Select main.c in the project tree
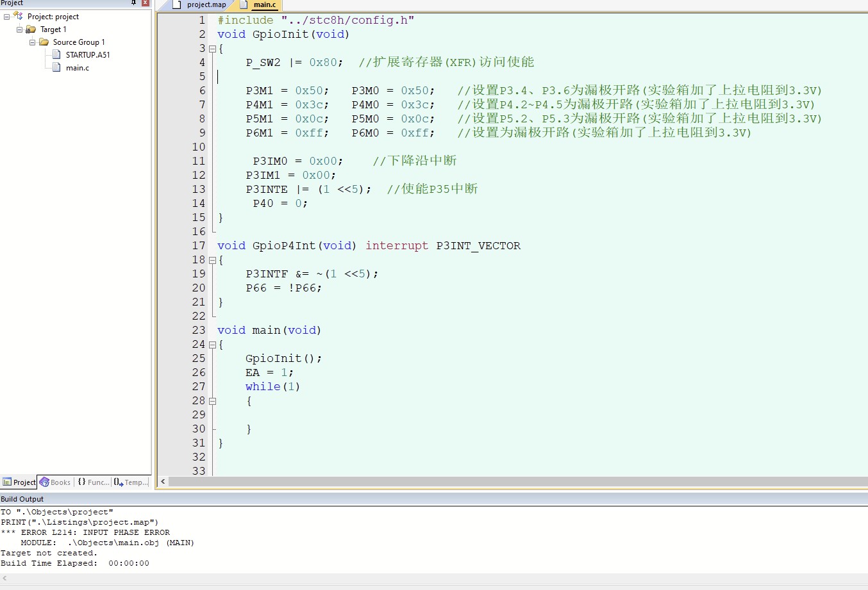Image resolution: width=868 pixels, height=590 pixels. (78, 68)
